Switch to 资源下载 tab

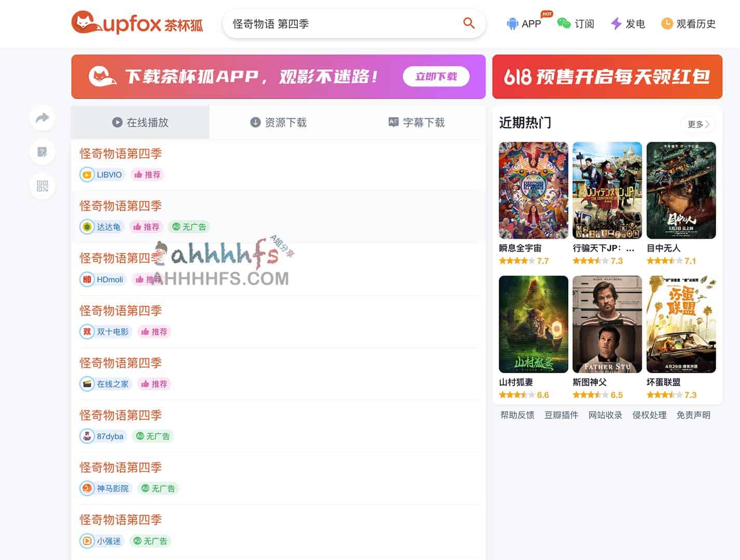tap(278, 122)
